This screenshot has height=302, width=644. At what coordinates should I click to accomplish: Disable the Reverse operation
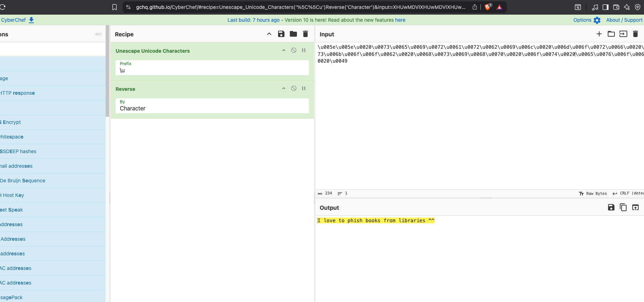(294, 88)
